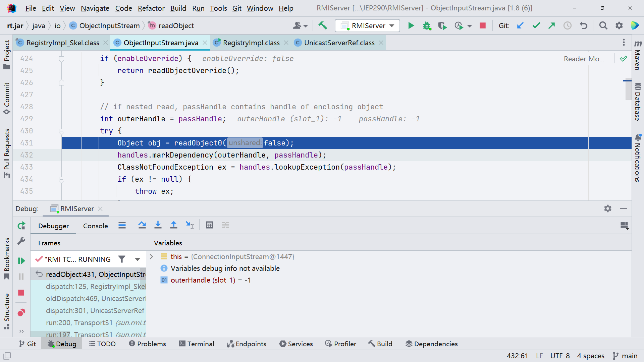Click the green hammer Build project icon
The width and height of the screenshot is (644, 362).
pos(323,25)
